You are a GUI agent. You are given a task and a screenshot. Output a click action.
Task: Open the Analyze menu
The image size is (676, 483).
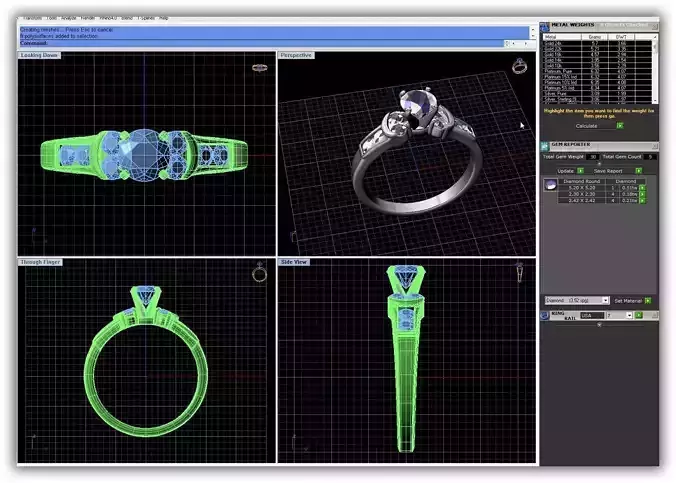tap(69, 18)
